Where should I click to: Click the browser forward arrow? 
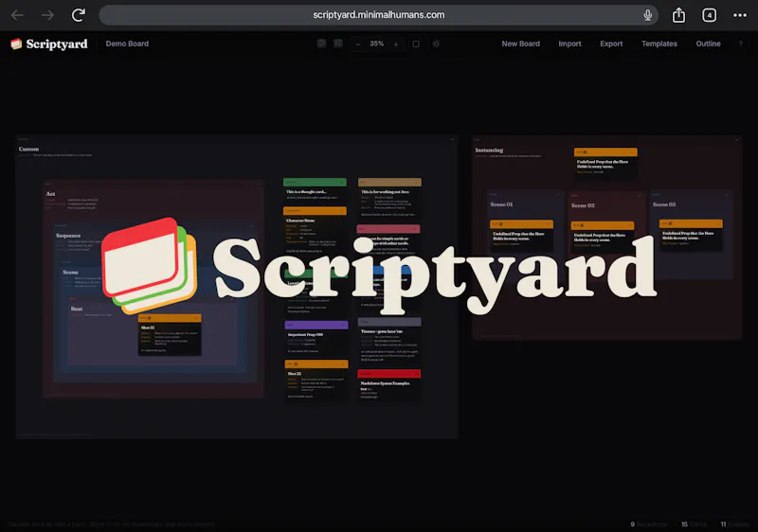click(47, 15)
